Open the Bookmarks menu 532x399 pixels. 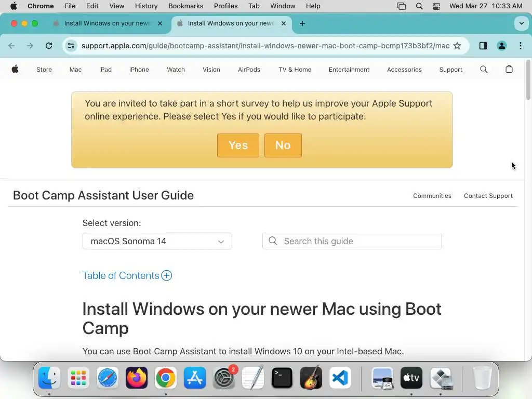tap(185, 6)
